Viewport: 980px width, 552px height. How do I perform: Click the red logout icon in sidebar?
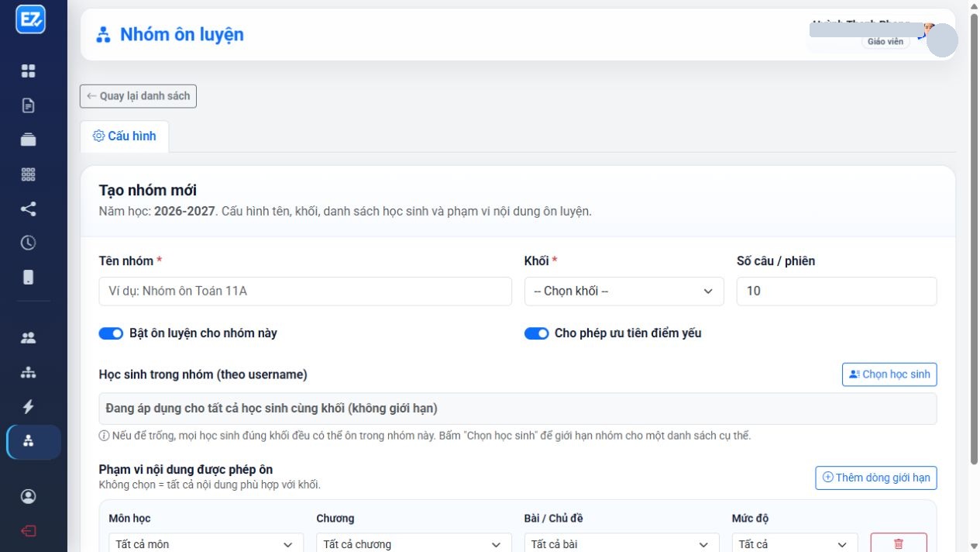[29, 531]
